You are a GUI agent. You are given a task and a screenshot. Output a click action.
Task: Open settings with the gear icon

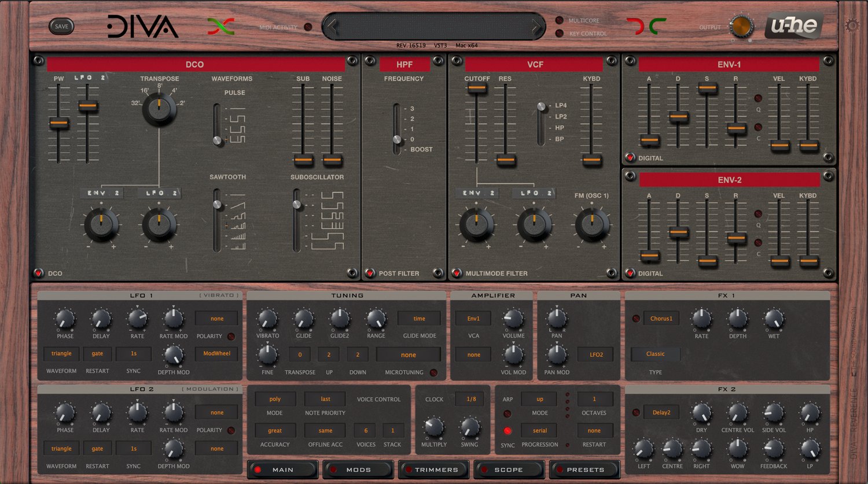coord(852,25)
